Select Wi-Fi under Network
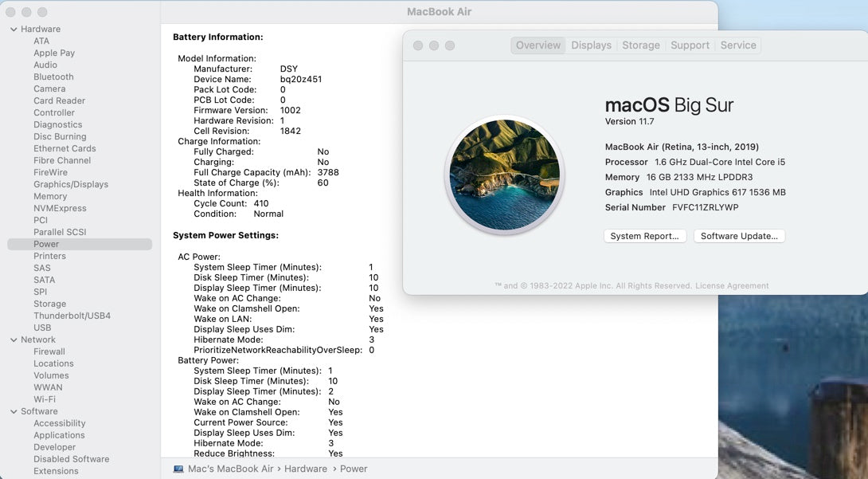 [x=45, y=399]
